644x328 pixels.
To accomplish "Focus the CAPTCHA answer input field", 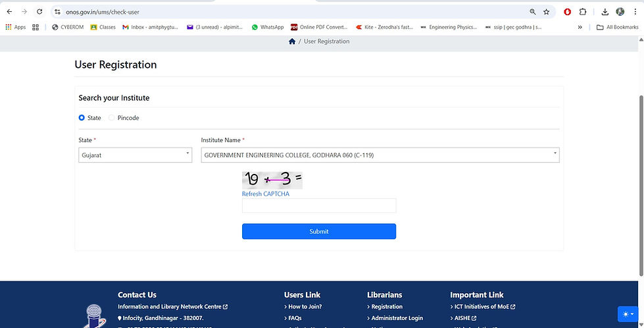I will point(319,205).
